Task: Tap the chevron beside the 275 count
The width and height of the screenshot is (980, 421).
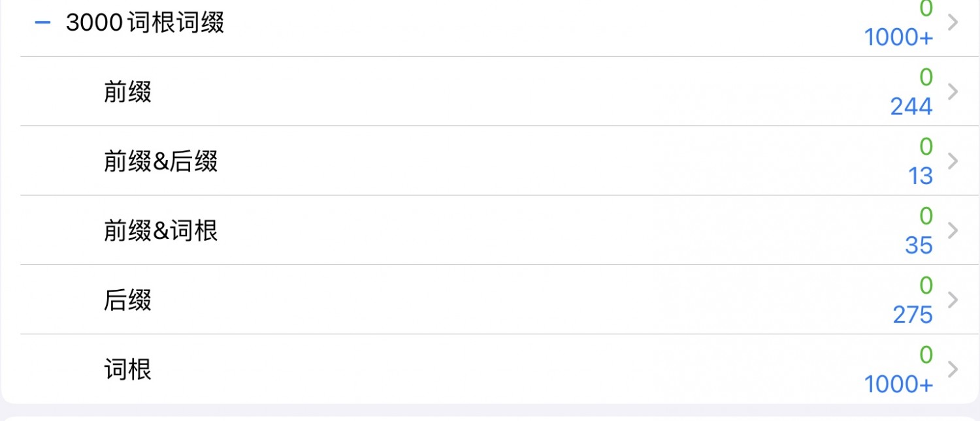Action: pos(953,300)
